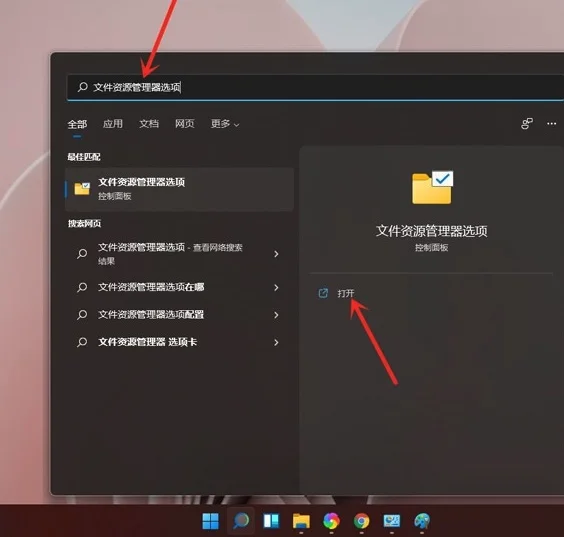Screen dimensions: 564x537
Task: Open the colorful pinwheel app on taskbar
Action: (x=331, y=521)
